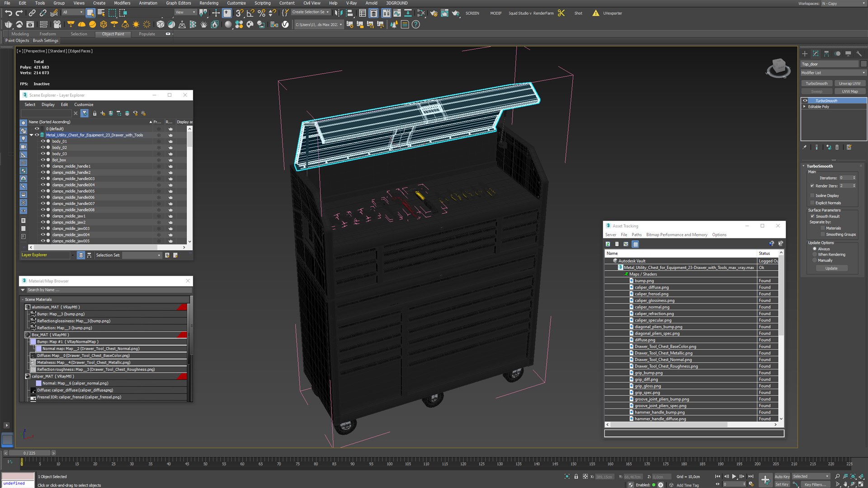Collapse the Metal_Utility_Chest layer in Scene Explorer
The height and width of the screenshot is (488, 868).
[x=31, y=135]
